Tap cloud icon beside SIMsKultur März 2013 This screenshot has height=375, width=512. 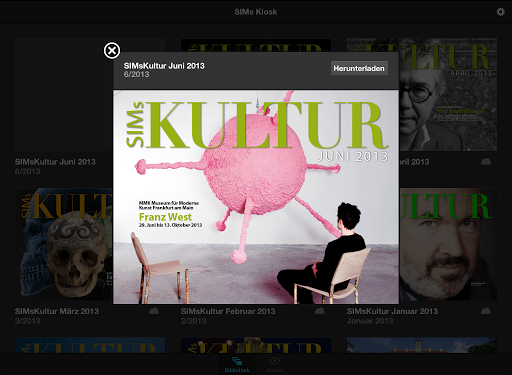154,311
